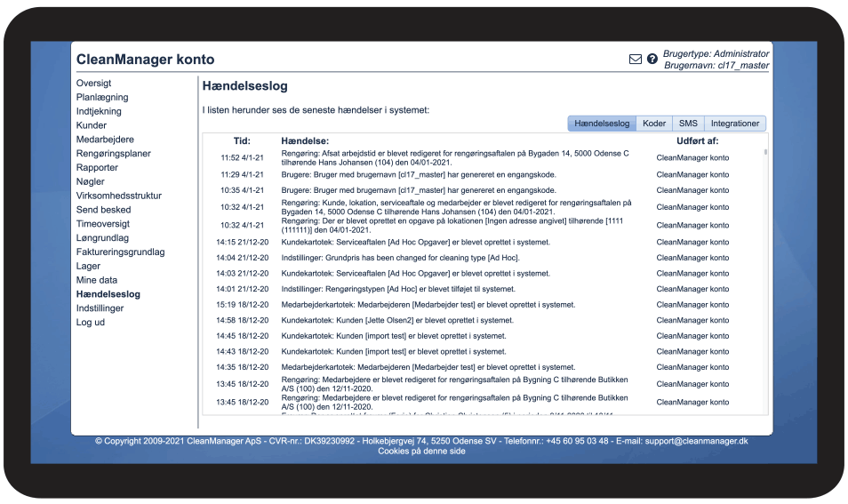Viewport: 848px width, 504px height.
Task: Switch to the Hændelseslog tab
Action: (602, 124)
